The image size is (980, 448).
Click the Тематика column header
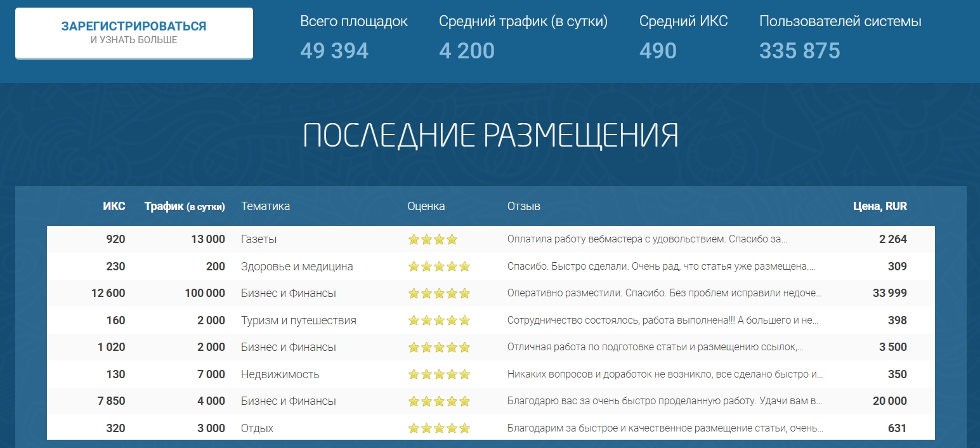[266, 206]
